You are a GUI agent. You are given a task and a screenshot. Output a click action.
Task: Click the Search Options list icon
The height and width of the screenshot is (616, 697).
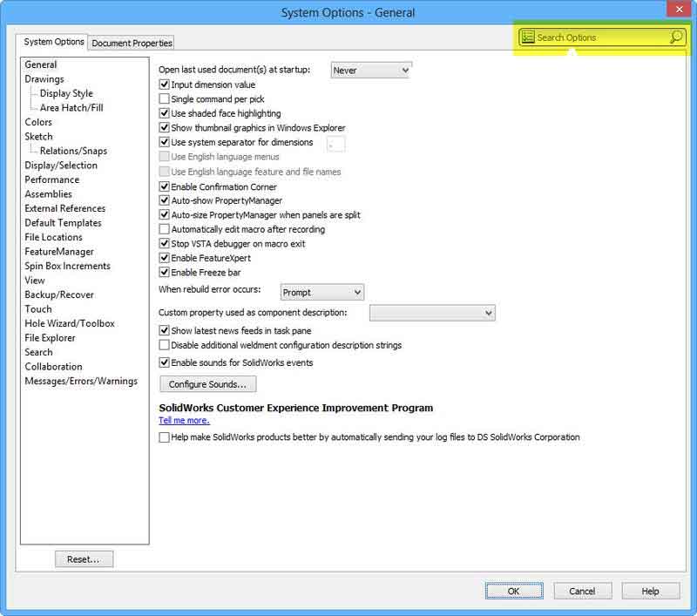click(528, 37)
